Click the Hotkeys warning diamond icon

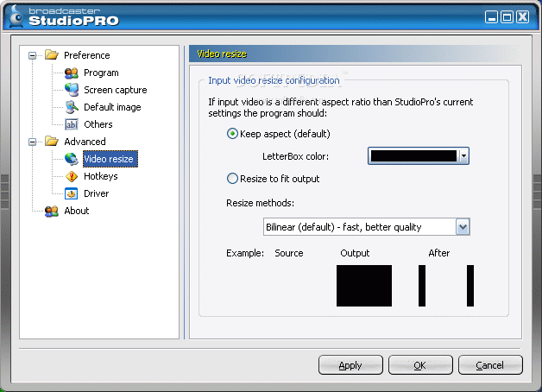point(72,176)
